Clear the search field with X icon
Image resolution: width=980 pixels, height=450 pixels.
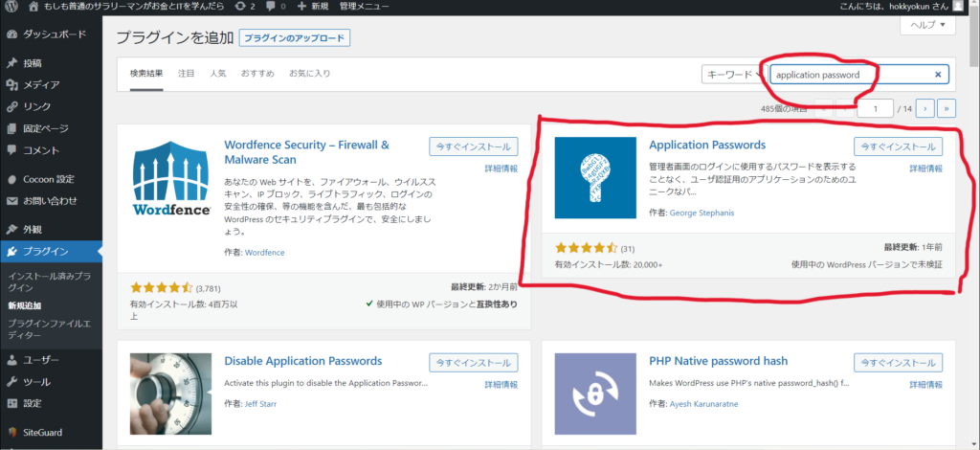(x=938, y=75)
